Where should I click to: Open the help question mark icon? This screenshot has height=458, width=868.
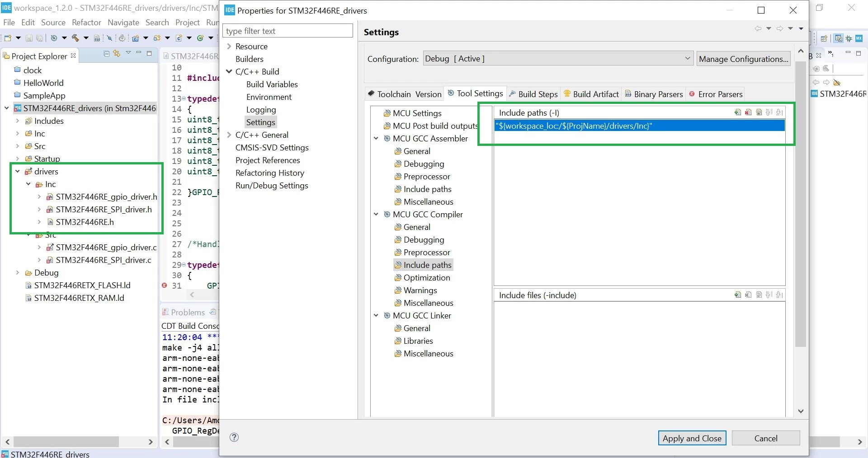[234, 437]
